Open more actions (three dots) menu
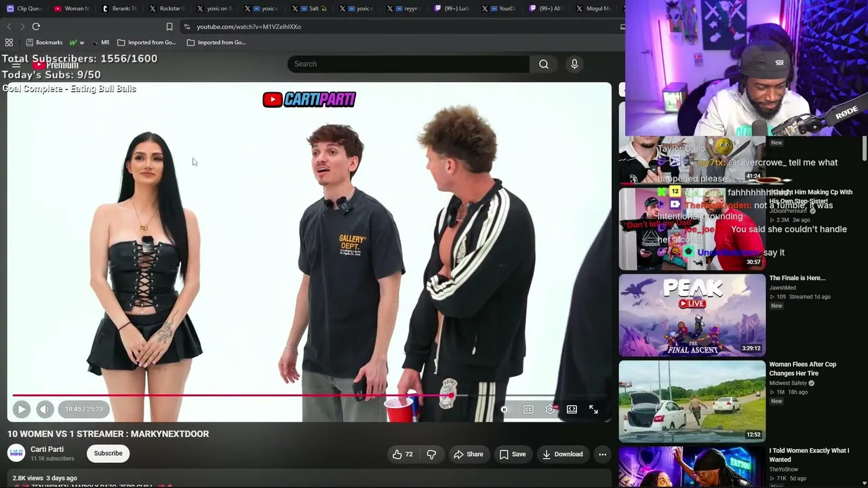This screenshot has width=868, height=488. (x=602, y=454)
